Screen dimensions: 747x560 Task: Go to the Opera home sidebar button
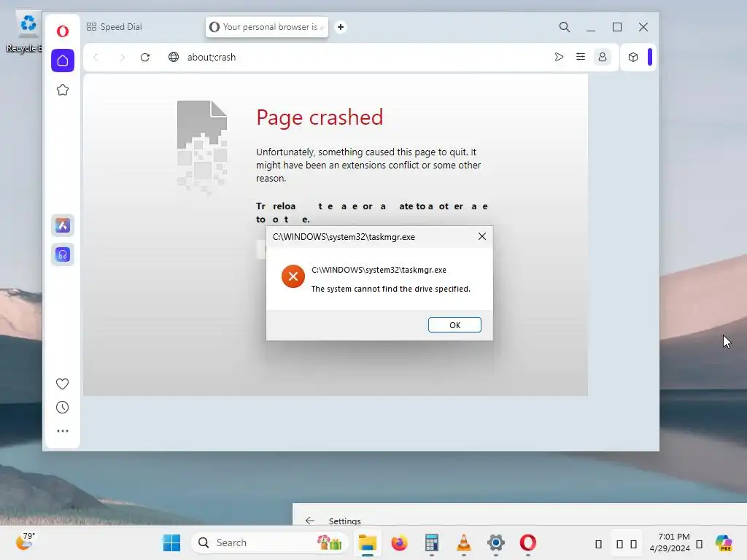tap(63, 61)
